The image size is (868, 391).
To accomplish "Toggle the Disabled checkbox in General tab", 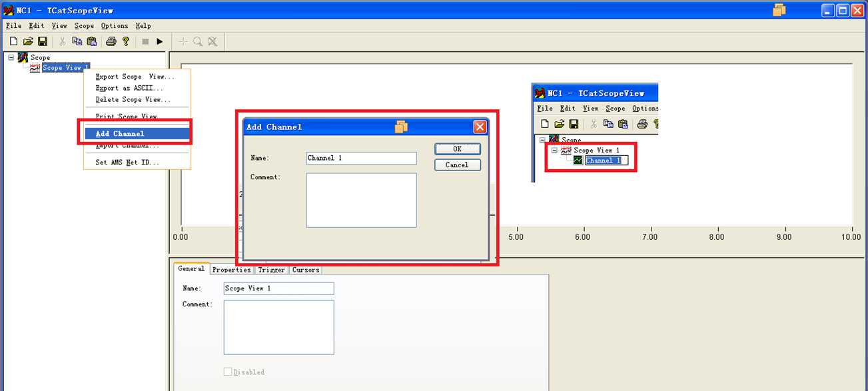I will (228, 372).
